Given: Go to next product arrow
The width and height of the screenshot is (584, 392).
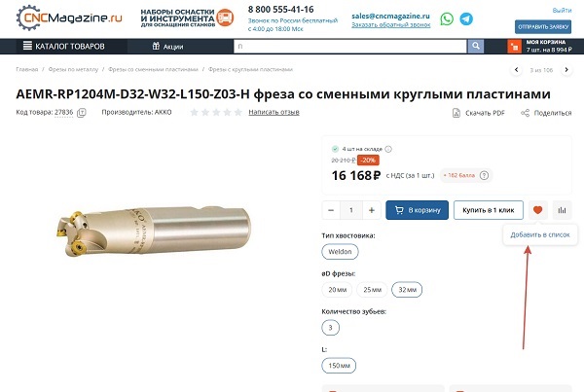Looking at the screenshot, I should pos(566,70).
